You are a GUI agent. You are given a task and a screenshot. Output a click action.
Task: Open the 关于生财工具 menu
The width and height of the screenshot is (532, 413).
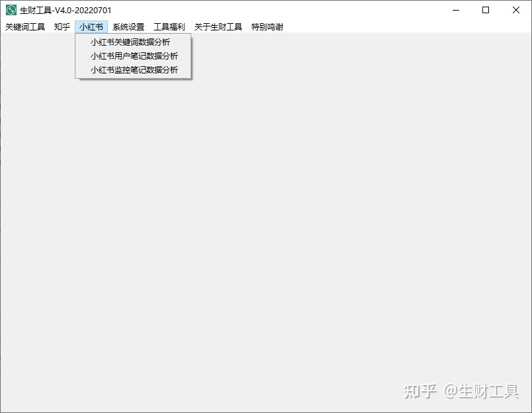[218, 27]
